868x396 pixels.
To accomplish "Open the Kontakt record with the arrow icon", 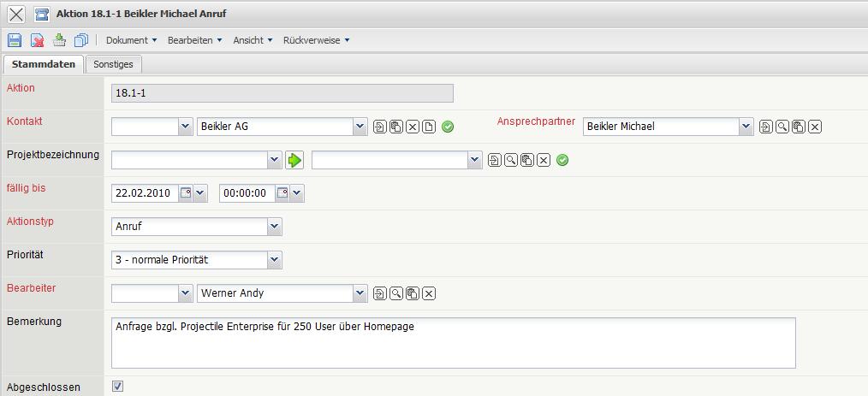I will pos(380,127).
